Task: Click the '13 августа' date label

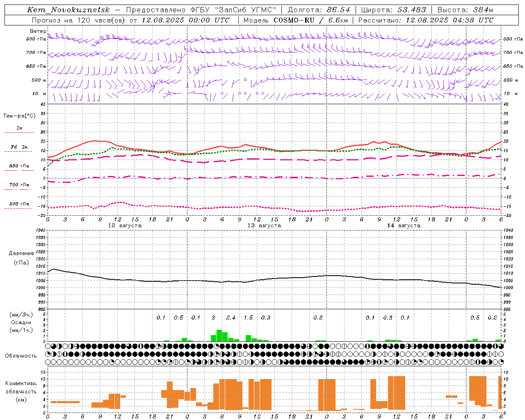Action: click(264, 226)
